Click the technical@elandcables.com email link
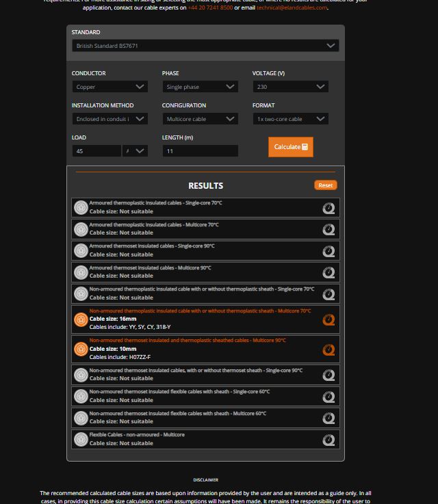This screenshot has width=438, height=504. click(x=292, y=8)
